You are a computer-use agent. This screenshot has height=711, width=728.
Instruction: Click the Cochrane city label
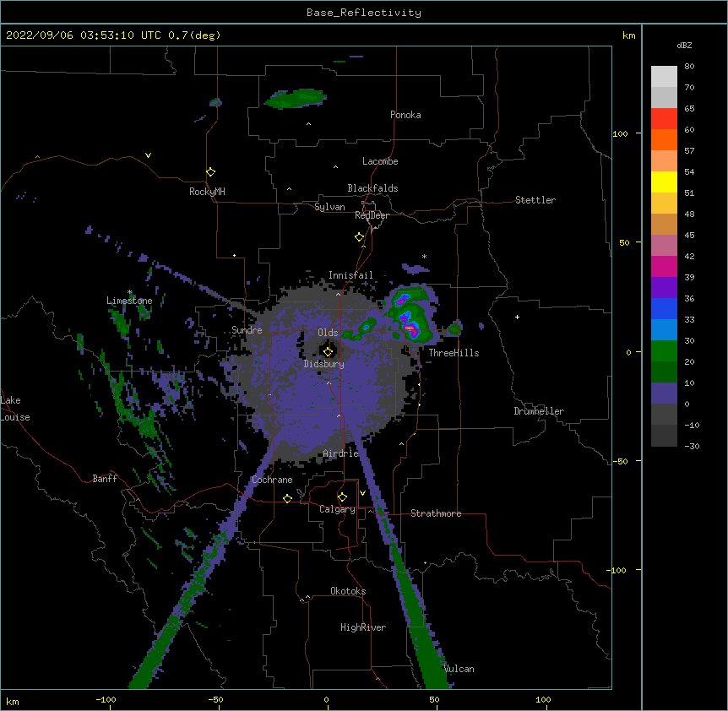click(x=272, y=480)
